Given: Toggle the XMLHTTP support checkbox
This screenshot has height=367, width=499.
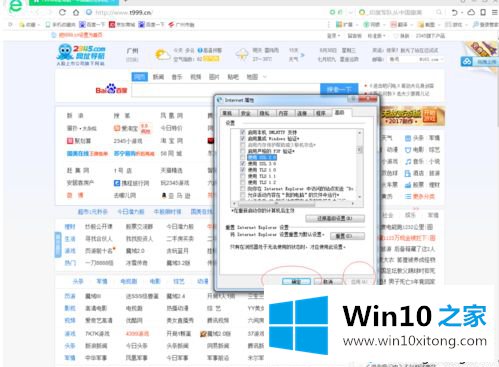Looking at the screenshot, I should (243, 132).
